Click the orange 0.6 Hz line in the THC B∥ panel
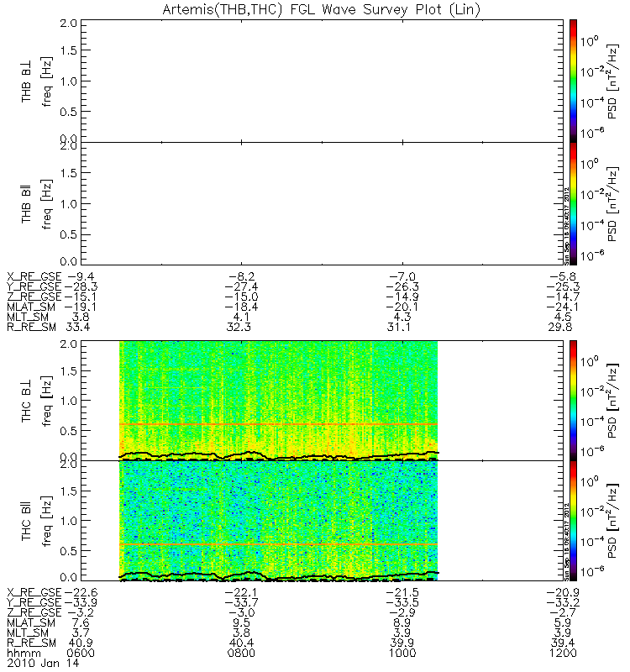 pos(278,544)
